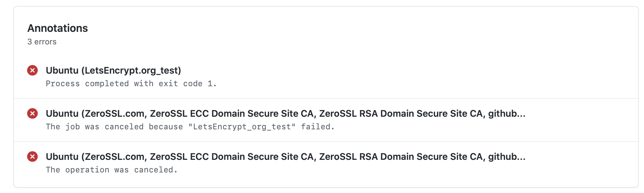
Task: Open the ZeroSSL title above the operation canceled message
Action: coord(286,157)
